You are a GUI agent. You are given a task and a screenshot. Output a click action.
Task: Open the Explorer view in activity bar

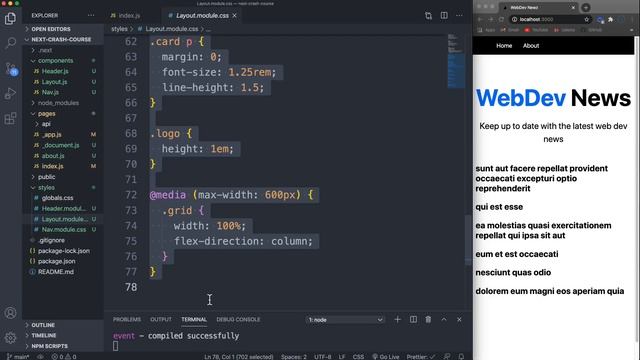[11, 18]
